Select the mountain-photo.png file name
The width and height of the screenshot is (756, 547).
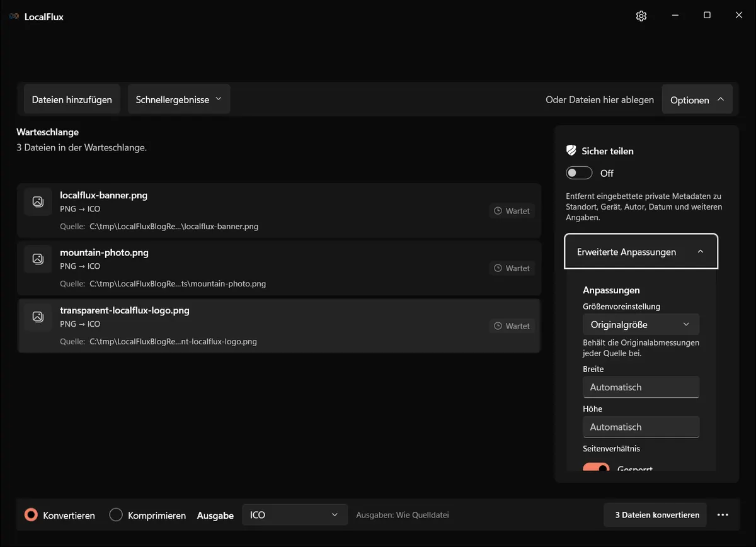(105, 252)
